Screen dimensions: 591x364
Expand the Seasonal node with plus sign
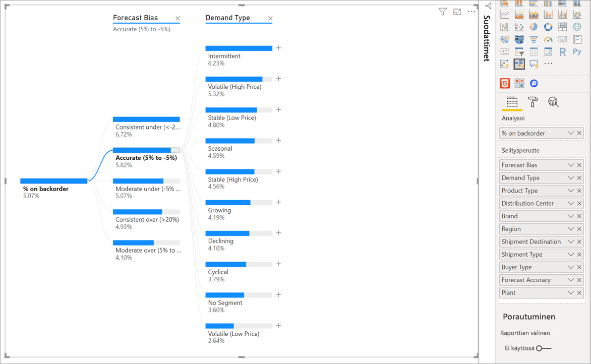click(x=278, y=140)
